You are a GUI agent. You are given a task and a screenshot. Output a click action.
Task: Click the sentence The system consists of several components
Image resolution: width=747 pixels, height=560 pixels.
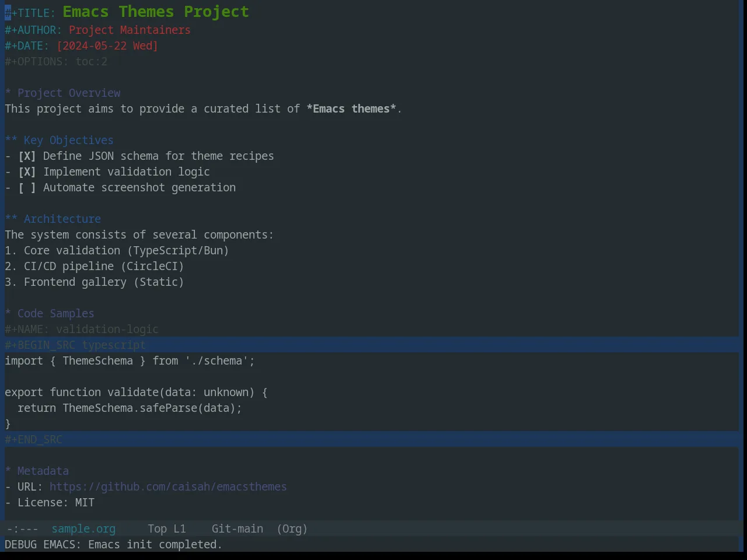pyautogui.click(x=139, y=235)
